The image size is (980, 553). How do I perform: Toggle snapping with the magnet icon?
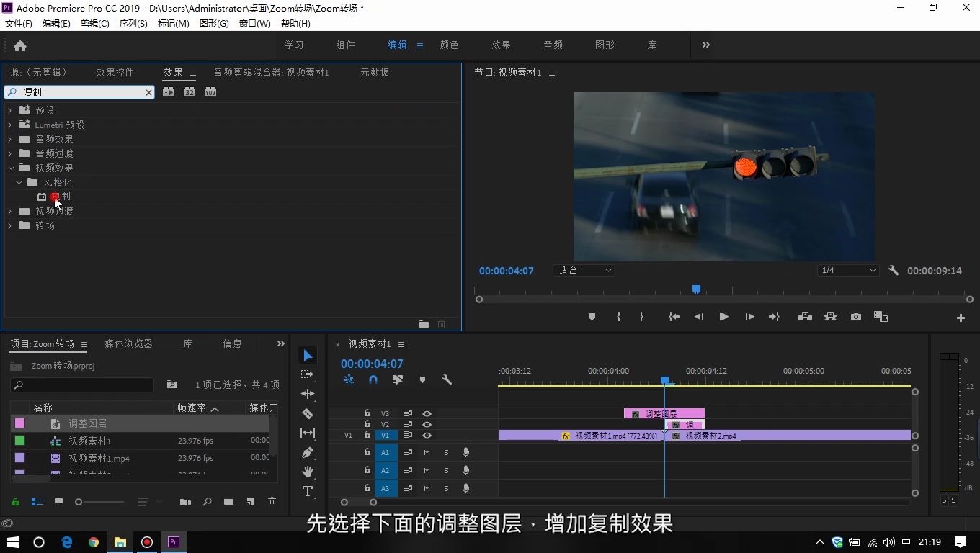tap(373, 379)
